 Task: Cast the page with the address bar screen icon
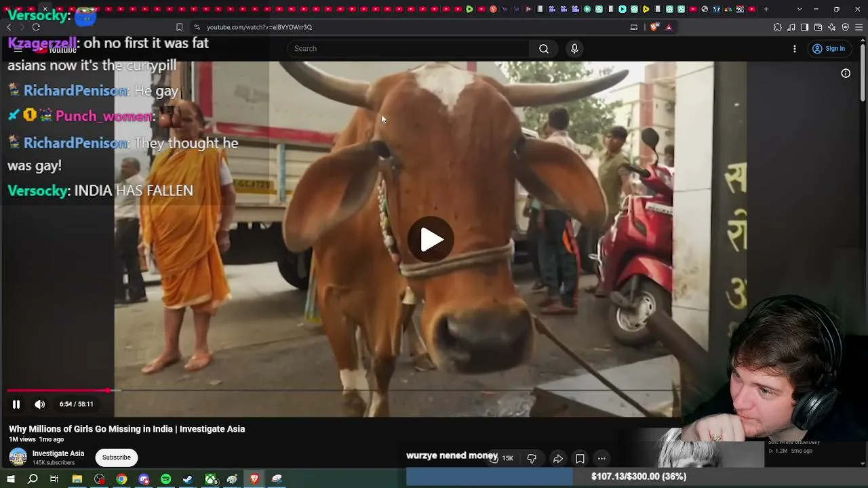pos(634,27)
